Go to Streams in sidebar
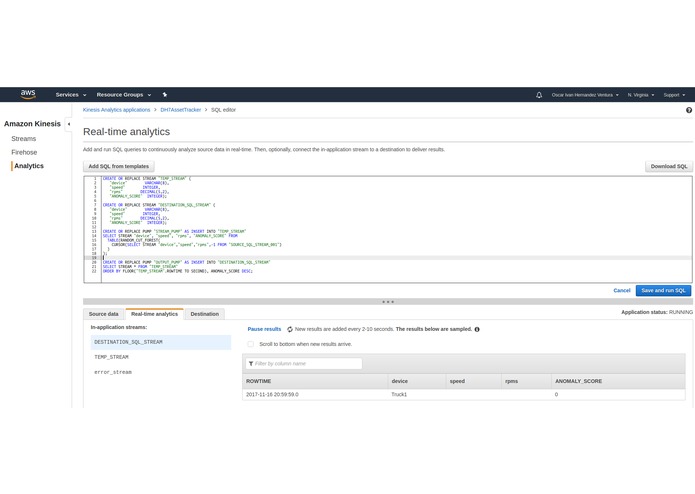695x494 pixels. coord(23,139)
